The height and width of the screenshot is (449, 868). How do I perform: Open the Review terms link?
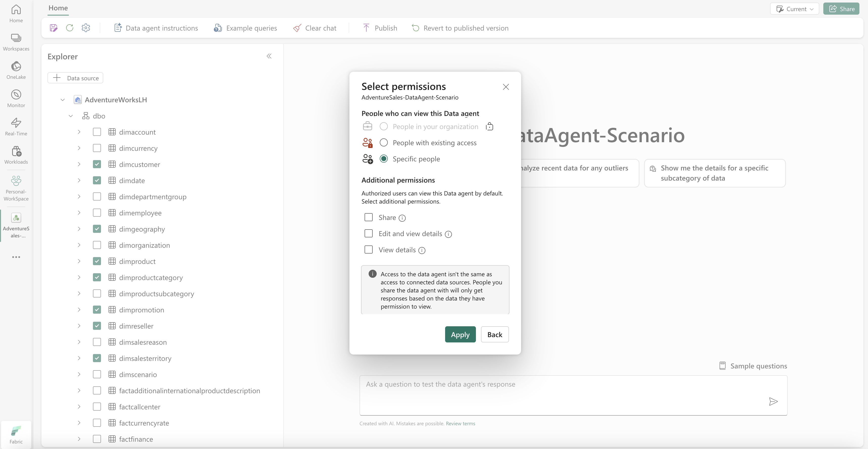[x=460, y=424]
